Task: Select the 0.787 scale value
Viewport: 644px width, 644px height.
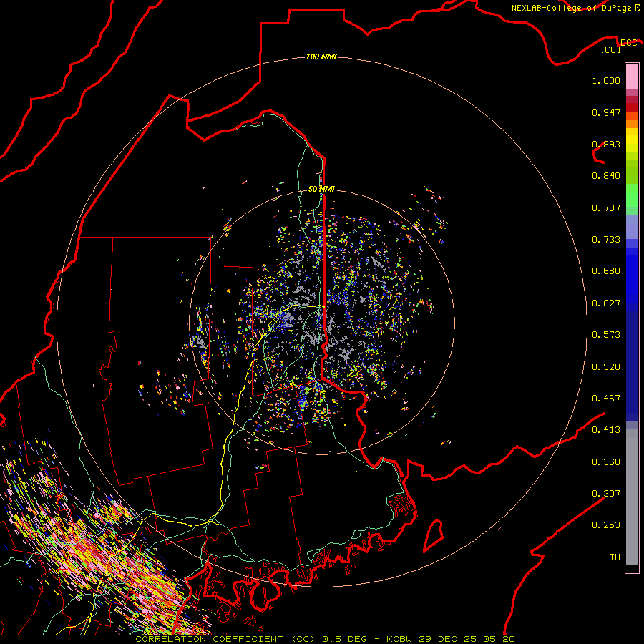Action: [x=606, y=208]
